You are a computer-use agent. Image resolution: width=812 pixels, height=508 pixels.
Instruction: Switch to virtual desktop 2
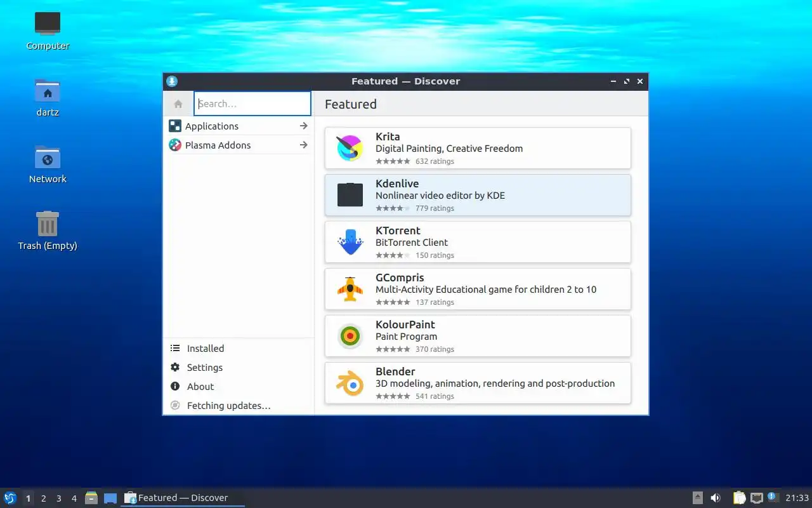(x=43, y=498)
